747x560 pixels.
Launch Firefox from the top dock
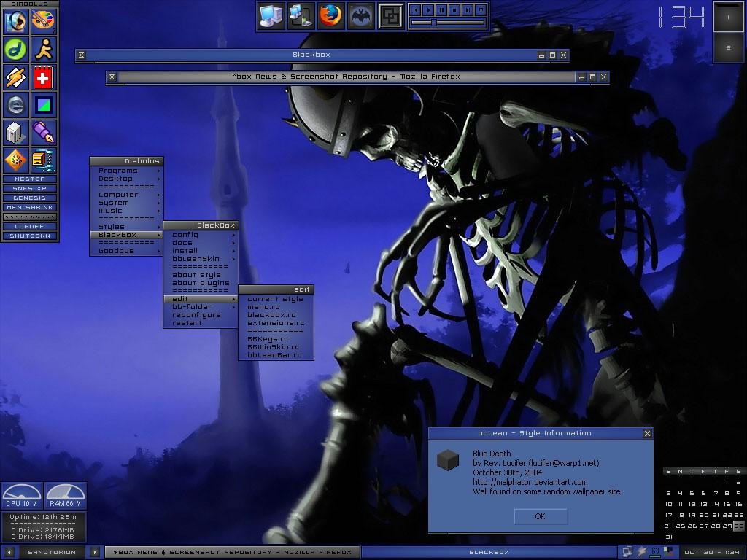point(331,16)
